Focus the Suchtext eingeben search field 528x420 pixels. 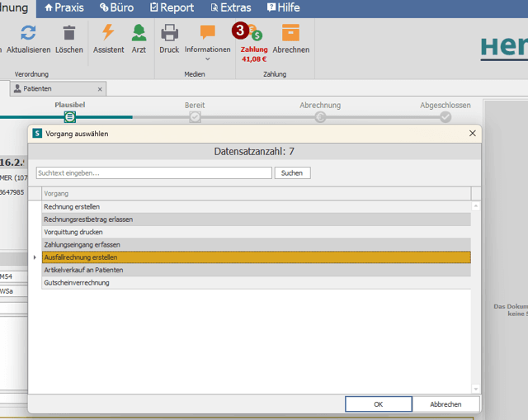154,173
